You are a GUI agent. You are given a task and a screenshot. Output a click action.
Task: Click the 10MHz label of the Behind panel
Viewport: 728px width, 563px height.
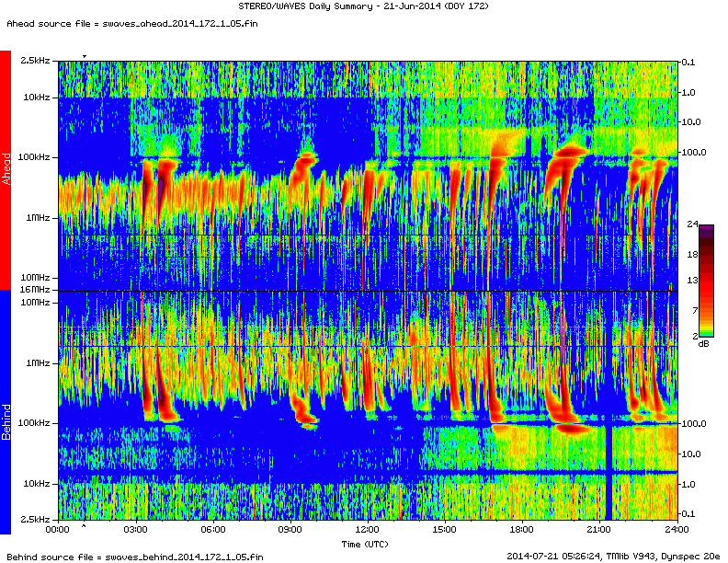(x=35, y=303)
